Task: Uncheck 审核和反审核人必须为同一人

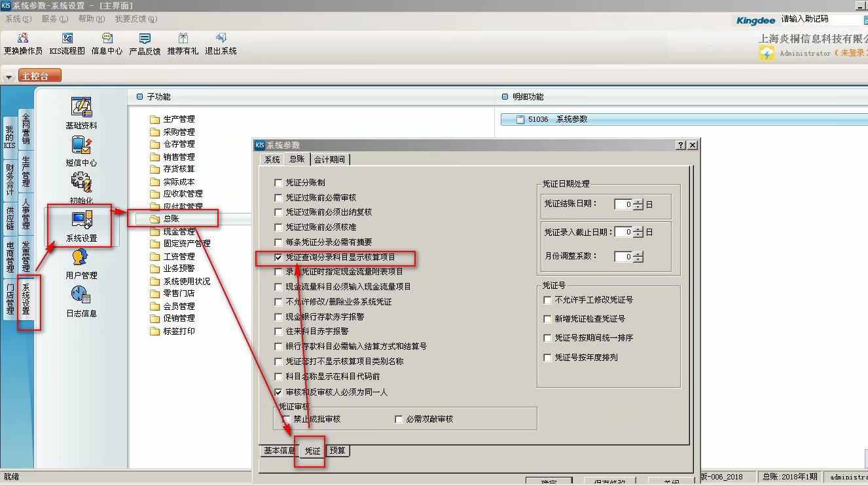Action: click(x=279, y=392)
